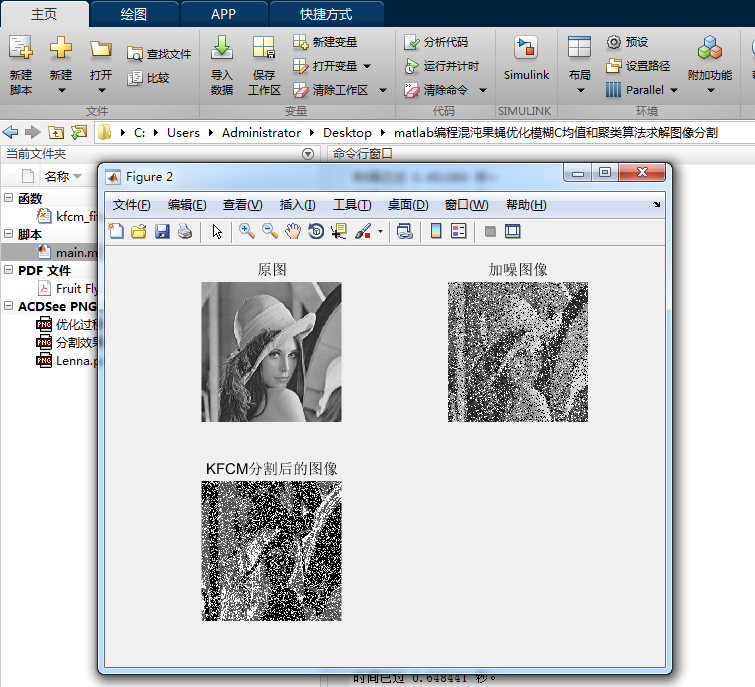Viewport: 755px width, 687px height.
Task: Select the Zoom In tool in Figure 2
Action: point(247,232)
